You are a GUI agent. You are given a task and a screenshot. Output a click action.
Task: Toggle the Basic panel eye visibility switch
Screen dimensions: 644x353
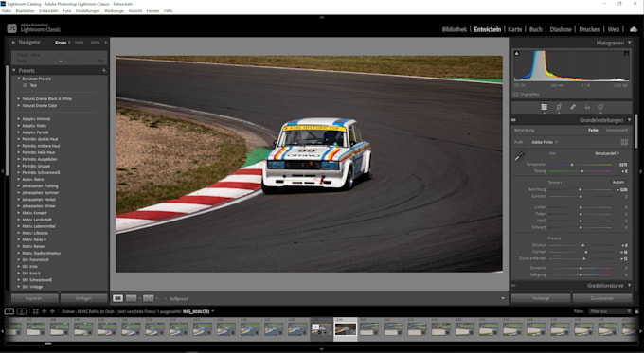[513, 120]
